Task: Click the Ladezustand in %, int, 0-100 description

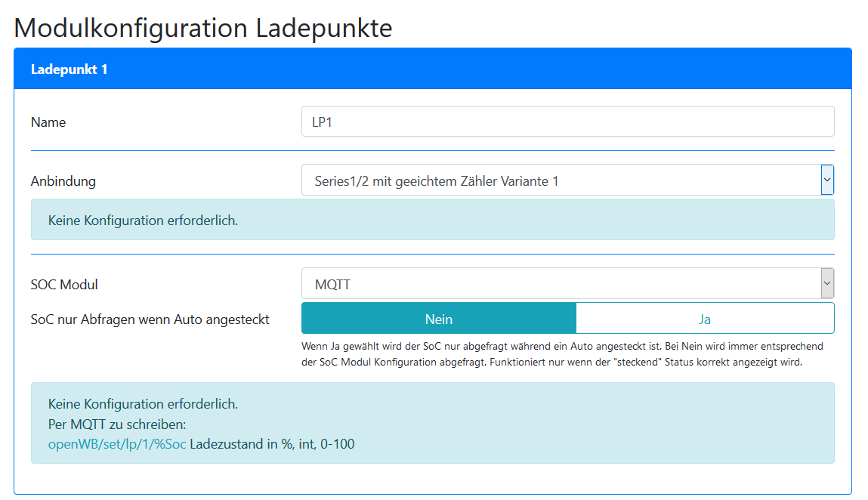Action: tap(272, 444)
